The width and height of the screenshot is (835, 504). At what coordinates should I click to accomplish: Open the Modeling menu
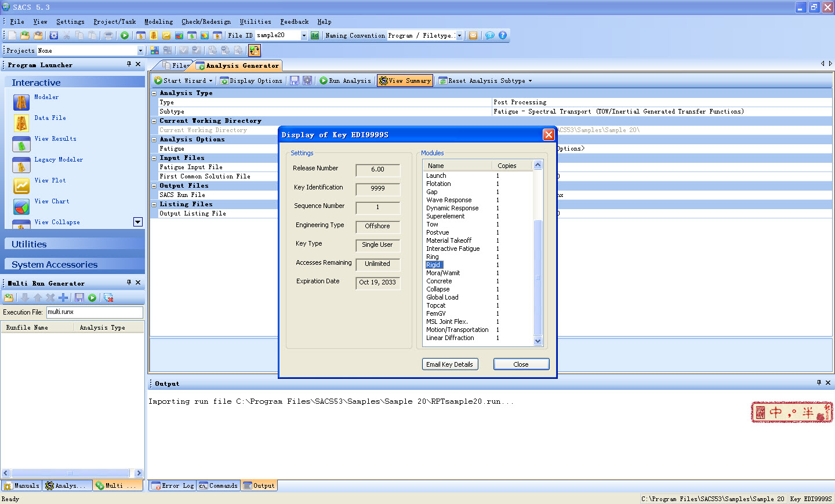click(159, 22)
